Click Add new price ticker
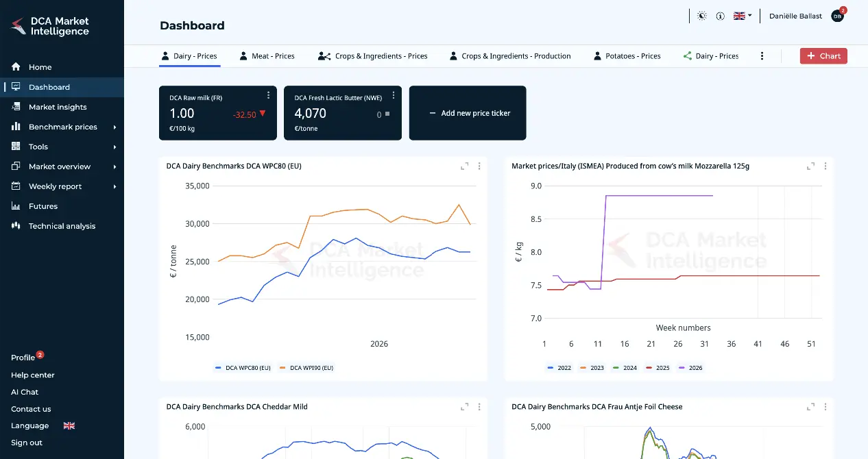The width and height of the screenshot is (868, 459). tap(468, 113)
